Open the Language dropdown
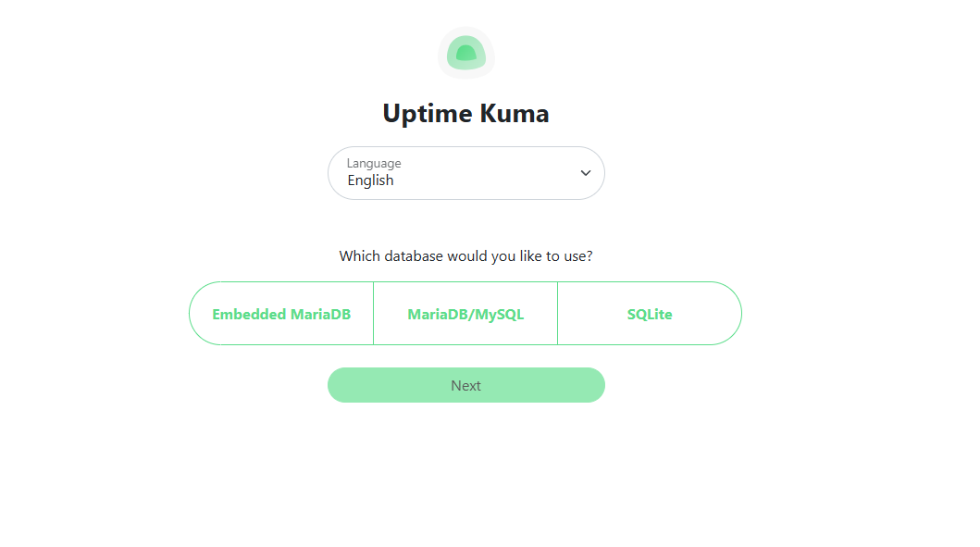This screenshot has width=980, height=547. 465,173
